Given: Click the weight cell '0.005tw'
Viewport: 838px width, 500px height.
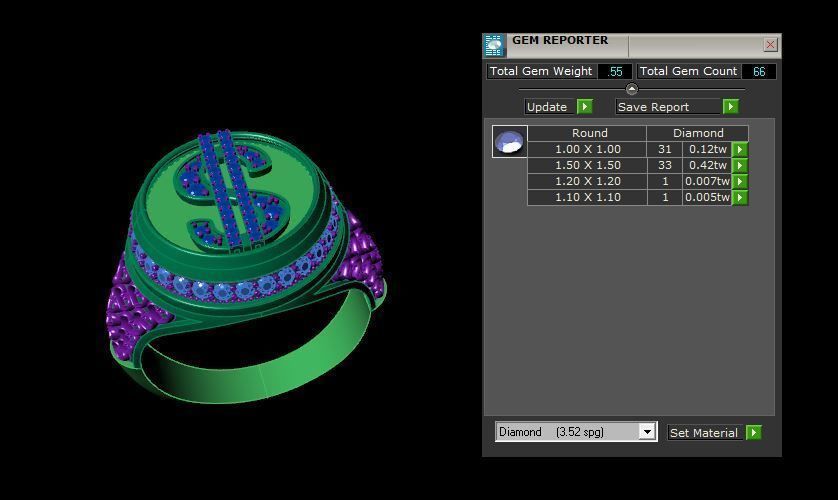Looking at the screenshot, I should [707, 198].
